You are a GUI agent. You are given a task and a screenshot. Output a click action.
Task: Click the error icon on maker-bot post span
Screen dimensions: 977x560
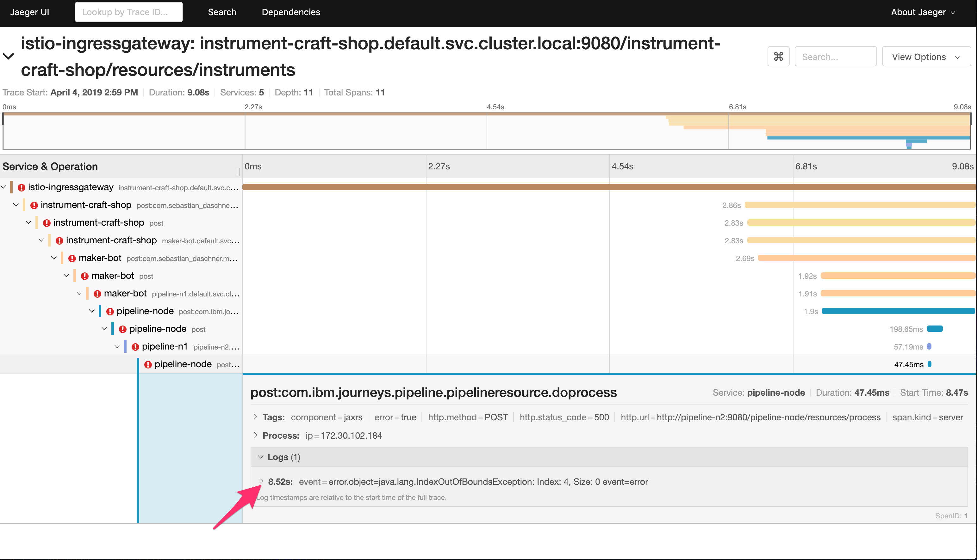coord(85,276)
